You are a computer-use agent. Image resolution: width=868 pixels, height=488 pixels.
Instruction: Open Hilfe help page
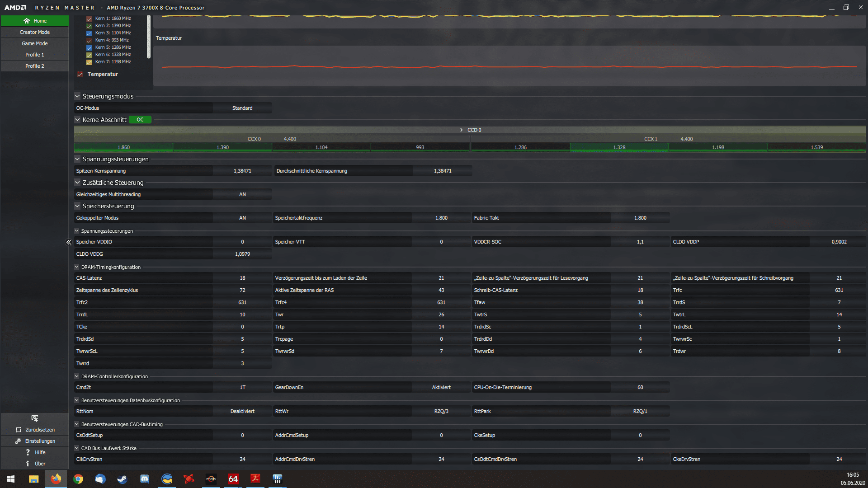35,452
